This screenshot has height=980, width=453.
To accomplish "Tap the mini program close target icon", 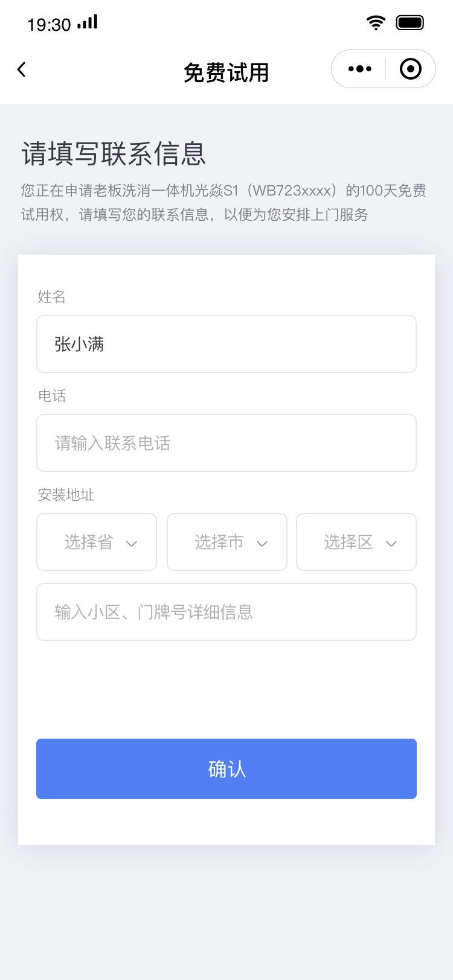I will pos(411,69).
